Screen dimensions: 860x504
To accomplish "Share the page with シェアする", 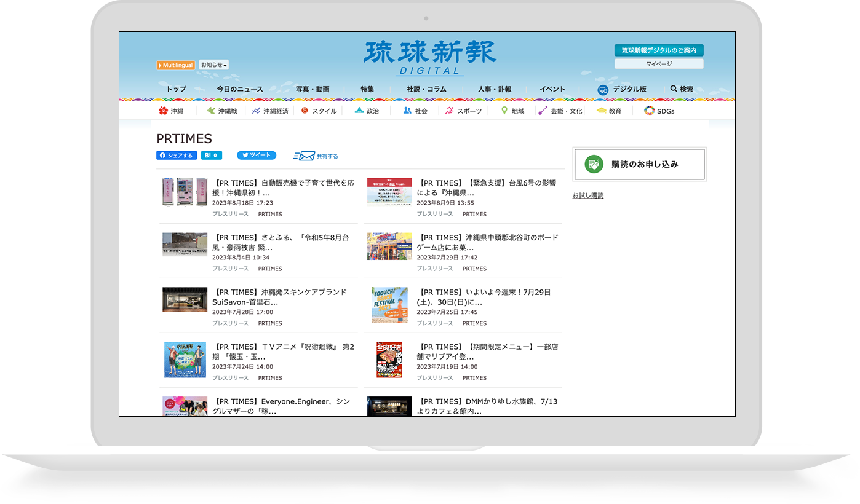I will [177, 156].
